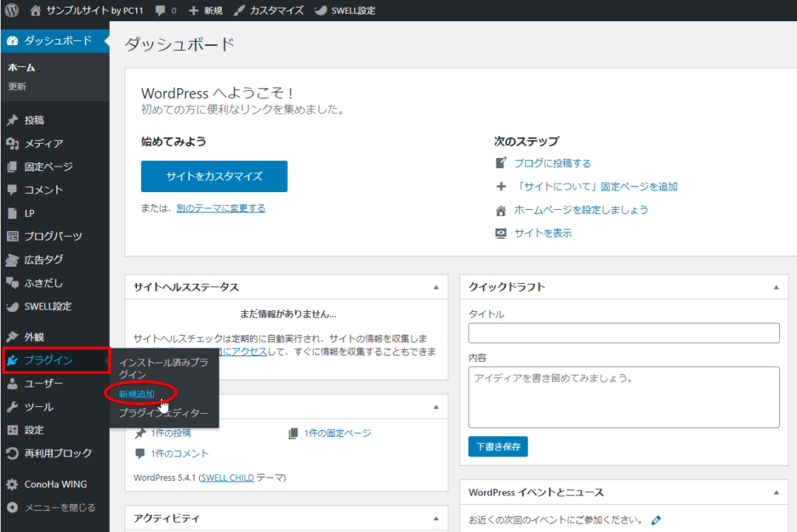Viewport: 797px width, 532px height.
Task: Collapse the アクティビティ panel arrow
Action: point(436,518)
